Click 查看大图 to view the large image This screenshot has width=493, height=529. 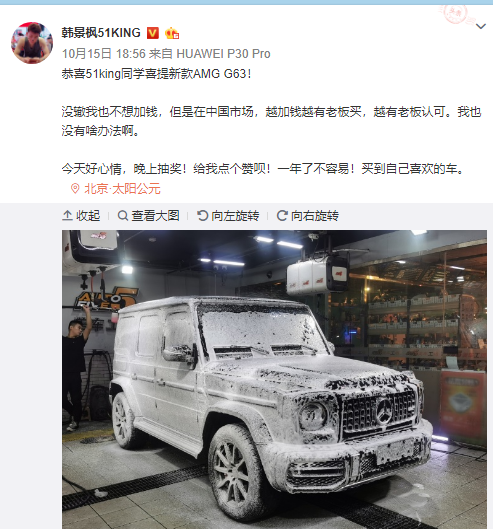click(148, 216)
